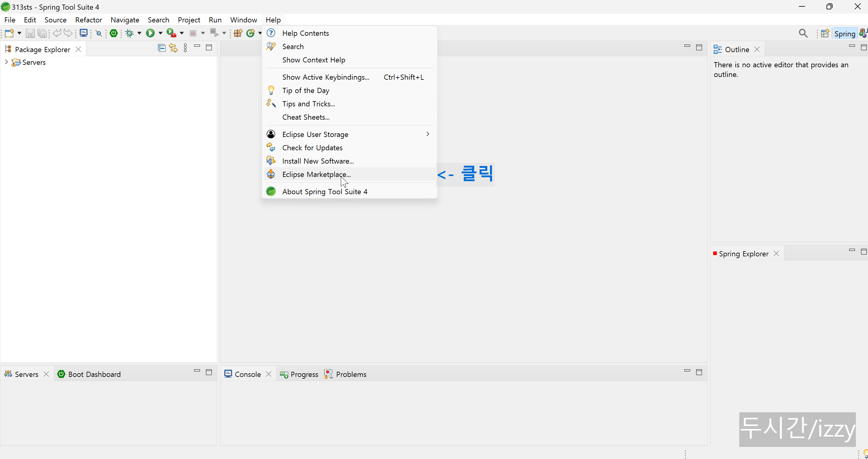Open the Refactor menu
This screenshot has height=459, width=868.
pos(89,20)
